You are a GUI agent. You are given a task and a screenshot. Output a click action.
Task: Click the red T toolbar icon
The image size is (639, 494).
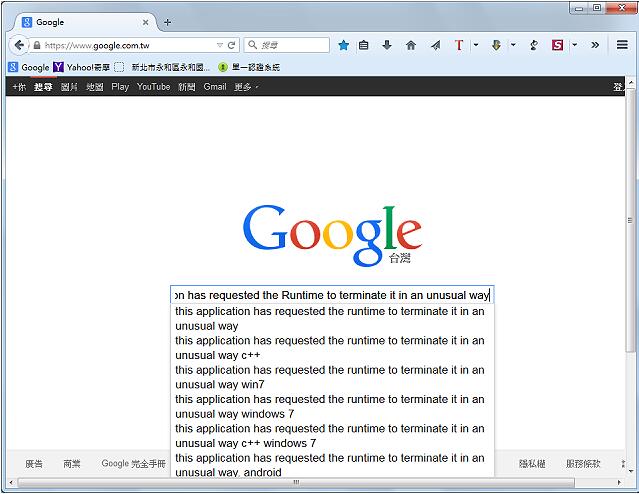459,45
